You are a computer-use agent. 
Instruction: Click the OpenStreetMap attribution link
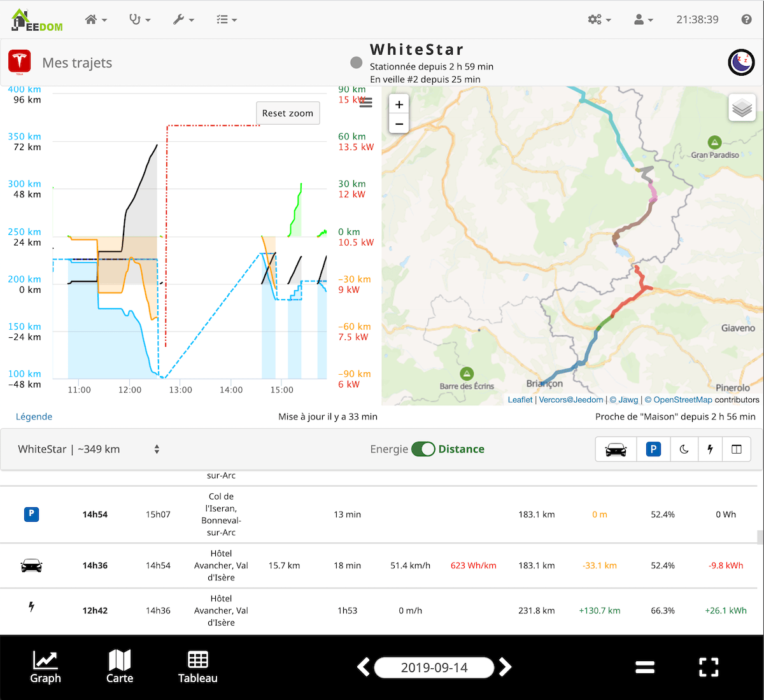(x=680, y=400)
